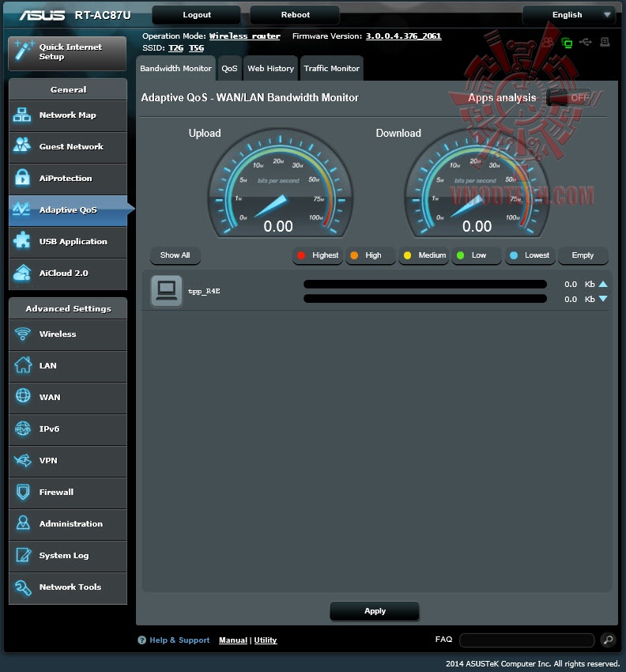This screenshot has width=626, height=672.
Task: Click the AiCloud 2.0 cloud icon
Action: tap(22, 273)
